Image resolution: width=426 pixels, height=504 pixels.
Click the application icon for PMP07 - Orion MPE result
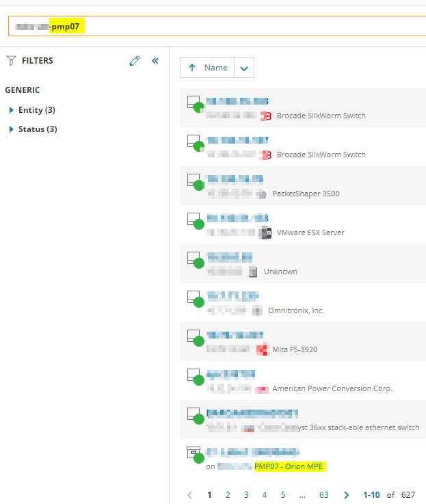[x=196, y=455]
